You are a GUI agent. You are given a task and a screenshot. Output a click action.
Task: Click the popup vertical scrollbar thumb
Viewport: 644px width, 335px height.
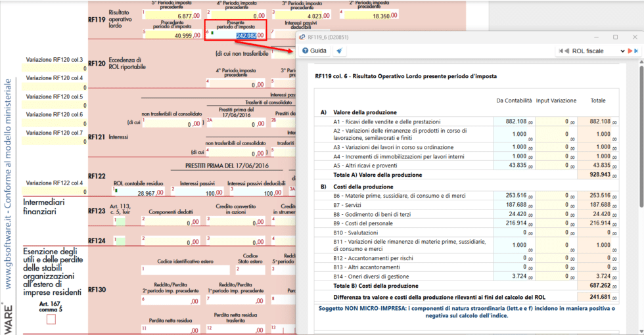pos(641,135)
